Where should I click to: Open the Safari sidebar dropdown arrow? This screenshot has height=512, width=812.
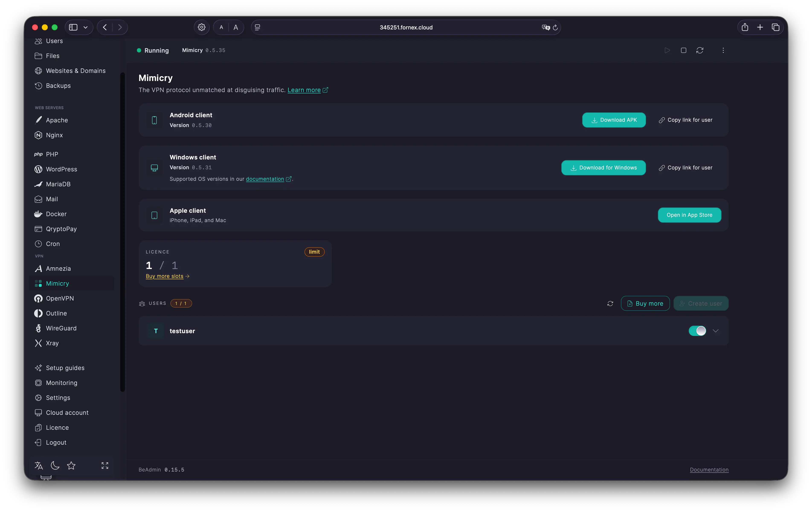(x=86, y=27)
